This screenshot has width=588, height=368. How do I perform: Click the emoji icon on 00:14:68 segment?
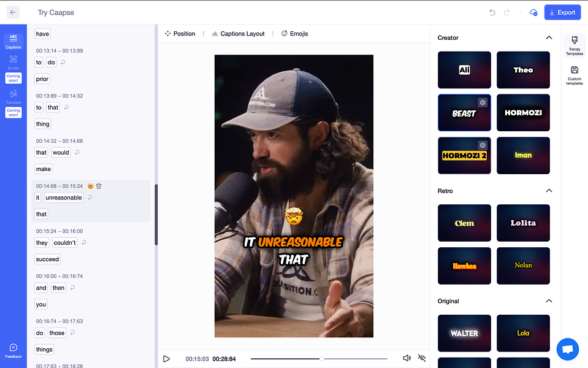pos(90,186)
